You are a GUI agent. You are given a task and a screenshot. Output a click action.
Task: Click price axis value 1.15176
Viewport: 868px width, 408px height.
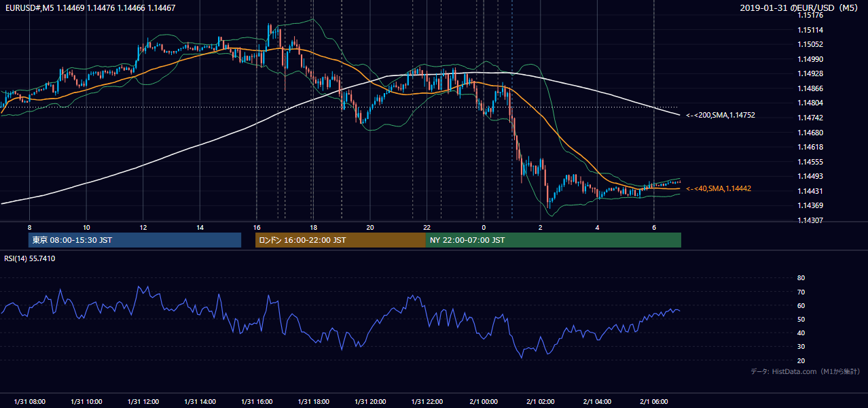point(810,15)
